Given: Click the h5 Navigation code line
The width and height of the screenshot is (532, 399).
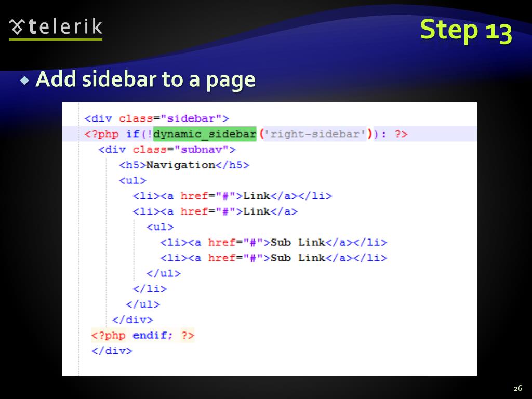Looking at the screenshot, I should (x=184, y=165).
